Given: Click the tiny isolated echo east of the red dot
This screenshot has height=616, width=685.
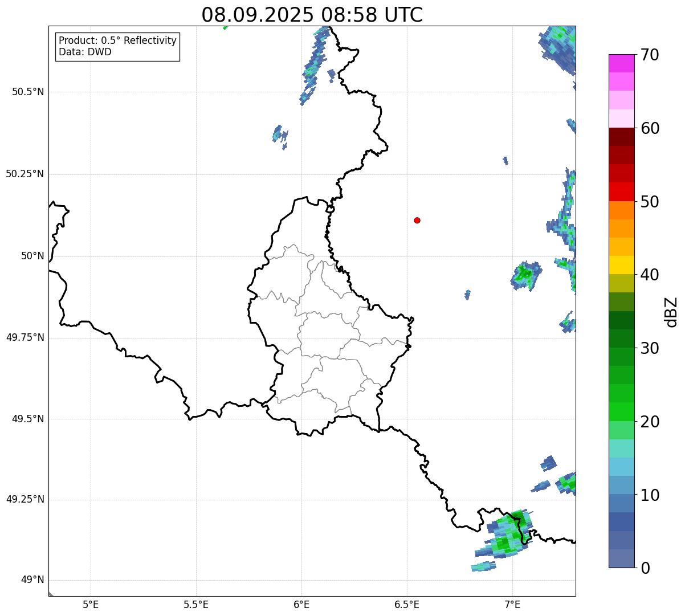Looking at the screenshot, I should (467, 294).
